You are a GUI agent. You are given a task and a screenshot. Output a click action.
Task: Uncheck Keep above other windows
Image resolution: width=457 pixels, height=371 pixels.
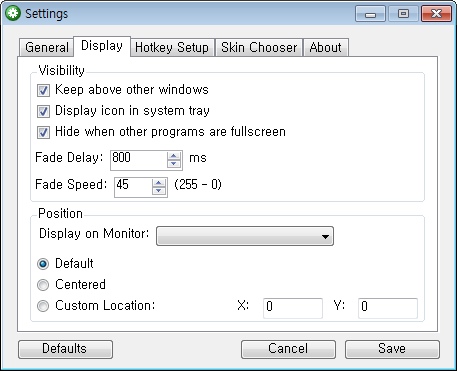[43, 90]
